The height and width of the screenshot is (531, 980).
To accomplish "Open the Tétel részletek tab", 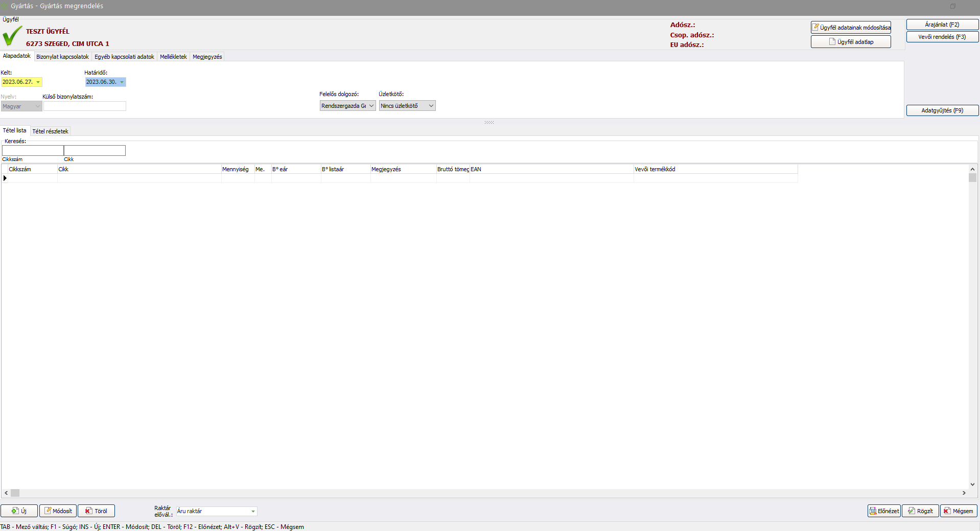I will pyautogui.click(x=50, y=131).
